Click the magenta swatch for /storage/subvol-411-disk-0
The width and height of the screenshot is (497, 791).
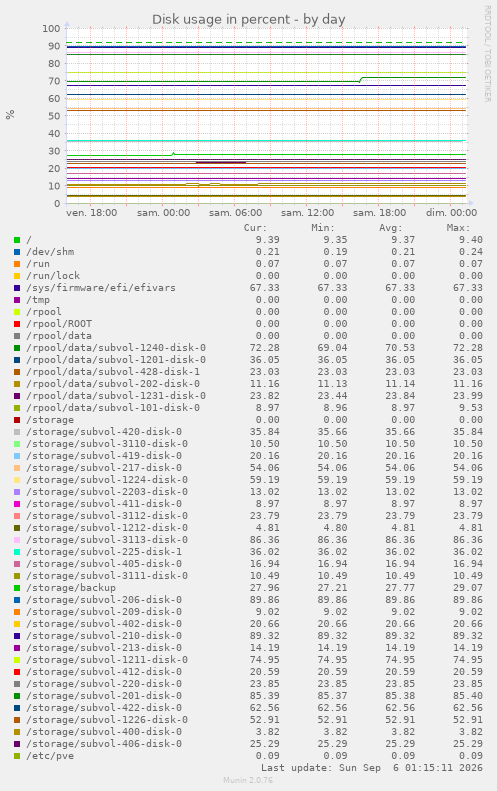17,504
